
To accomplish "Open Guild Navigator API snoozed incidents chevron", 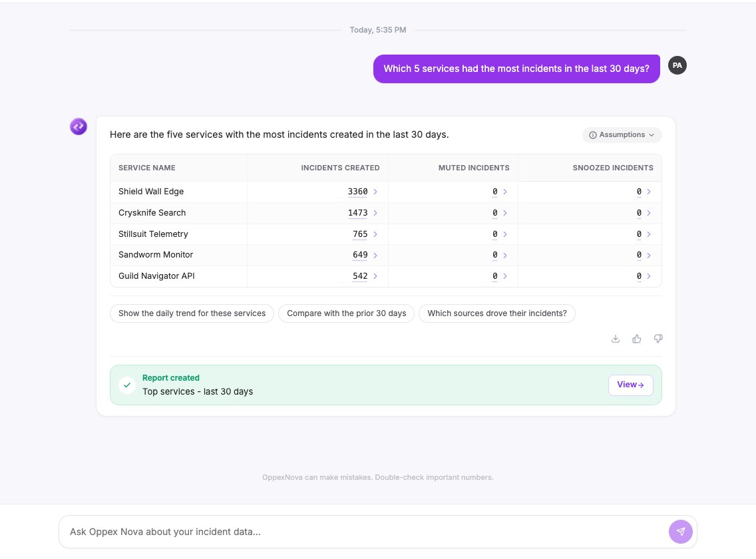I will click(x=648, y=276).
